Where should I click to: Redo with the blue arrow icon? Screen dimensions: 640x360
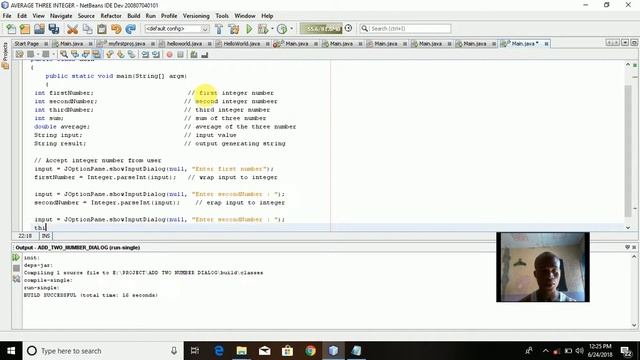coord(131,29)
